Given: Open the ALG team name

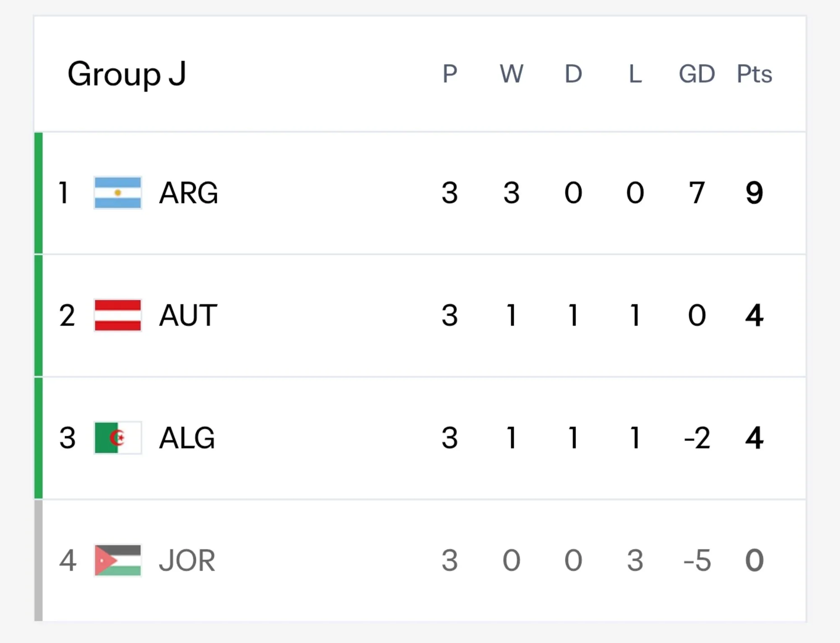Looking at the screenshot, I should (x=187, y=437).
